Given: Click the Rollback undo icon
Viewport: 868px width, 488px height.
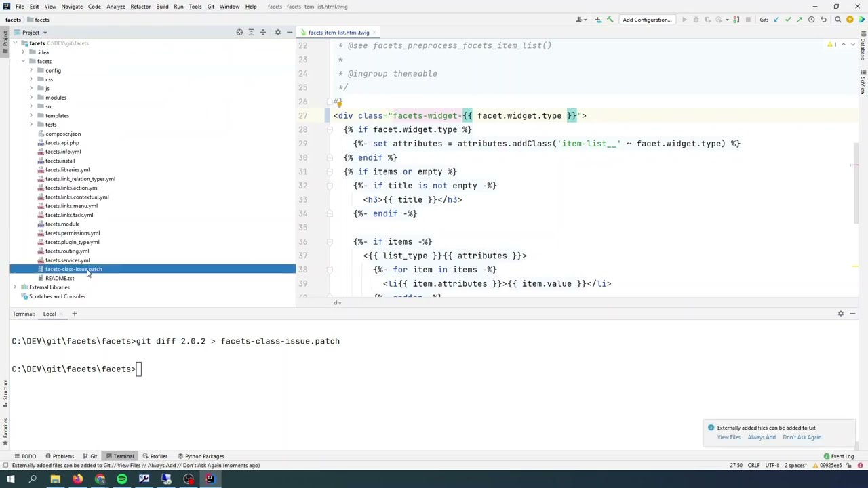Looking at the screenshot, I should click(823, 20).
